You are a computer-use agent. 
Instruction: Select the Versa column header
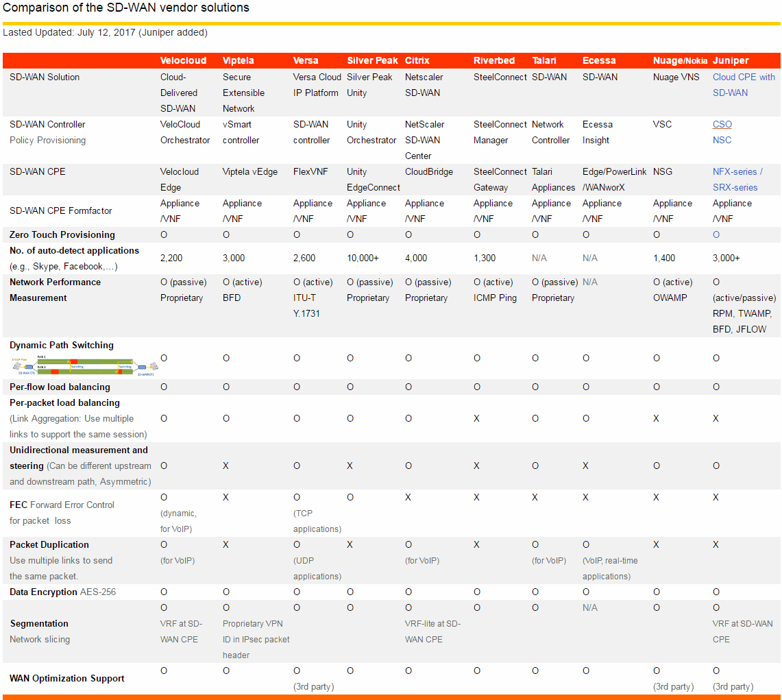click(305, 60)
